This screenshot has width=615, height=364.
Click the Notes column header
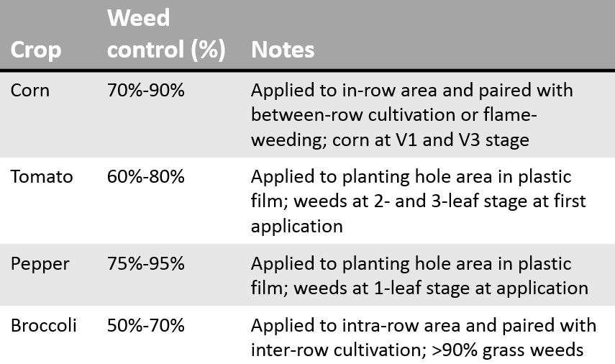[283, 50]
